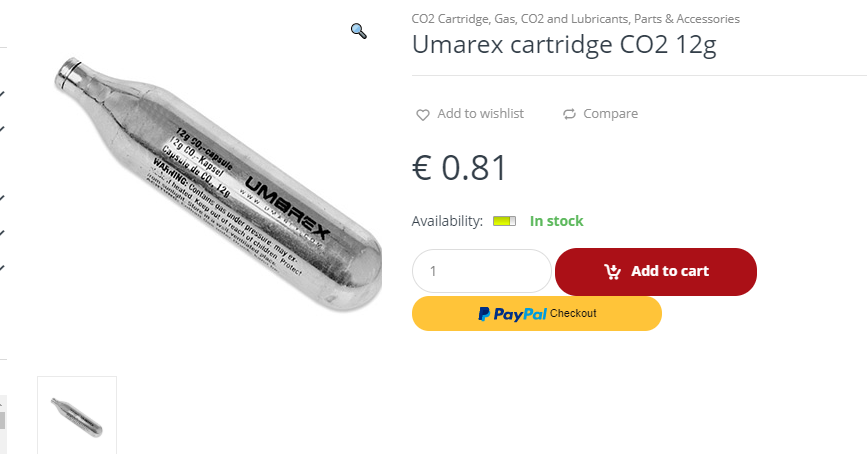Click the Umarex cartridge CO2 12g title
This screenshot has width=867, height=454.
(564, 45)
